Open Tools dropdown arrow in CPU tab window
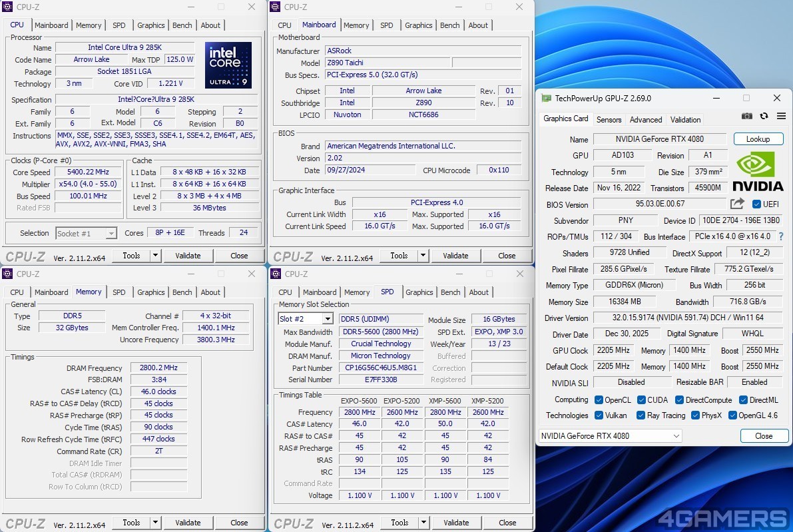Viewport: 793px width, 532px height. [x=155, y=256]
